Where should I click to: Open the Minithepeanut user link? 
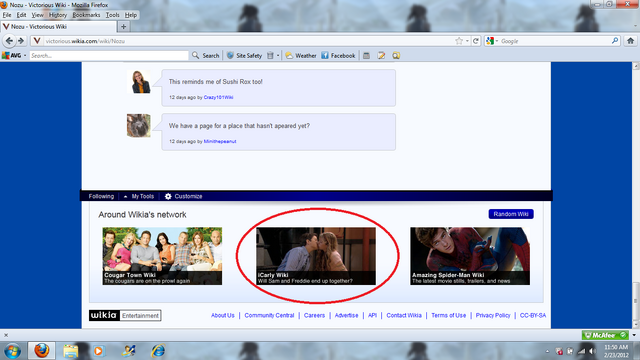click(220, 141)
